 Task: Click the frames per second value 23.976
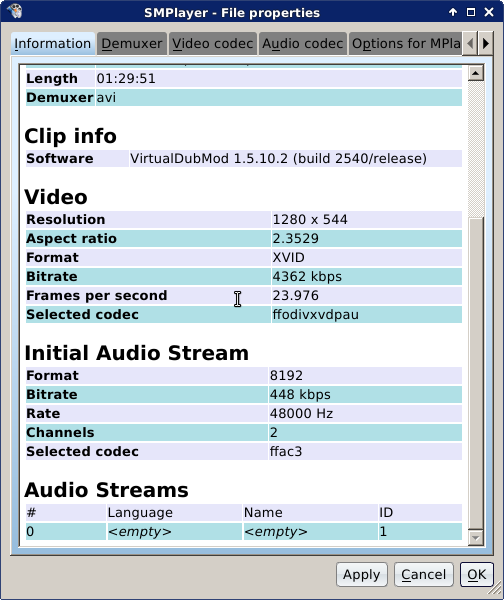tap(295, 295)
